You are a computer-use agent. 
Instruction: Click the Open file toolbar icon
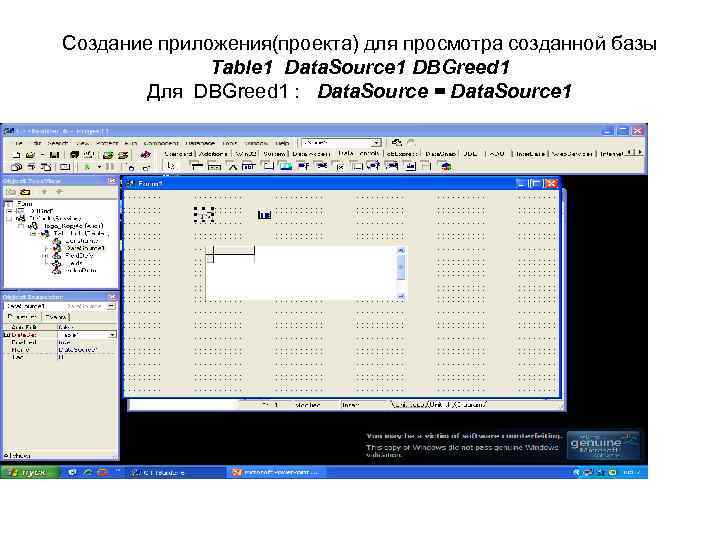30,155
